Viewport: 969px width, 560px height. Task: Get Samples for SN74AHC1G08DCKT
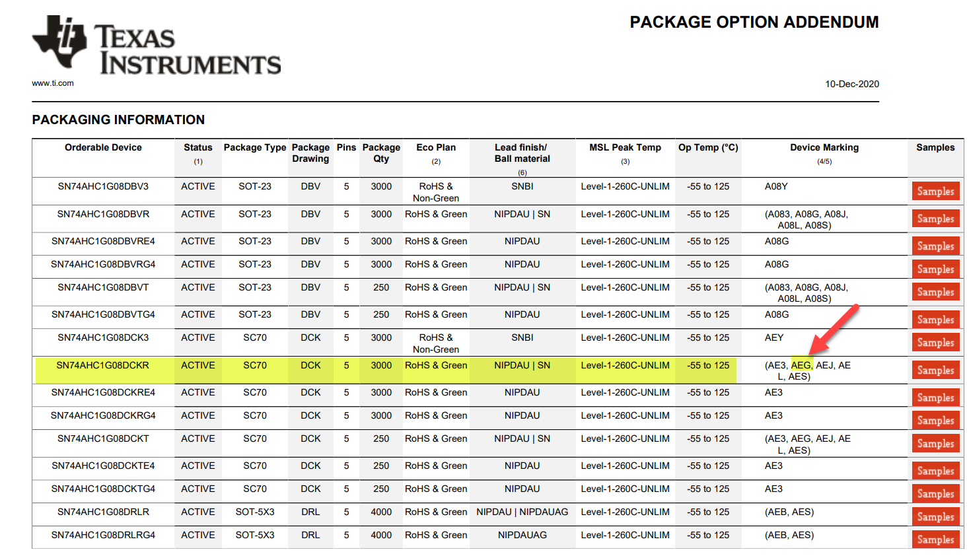click(x=935, y=444)
